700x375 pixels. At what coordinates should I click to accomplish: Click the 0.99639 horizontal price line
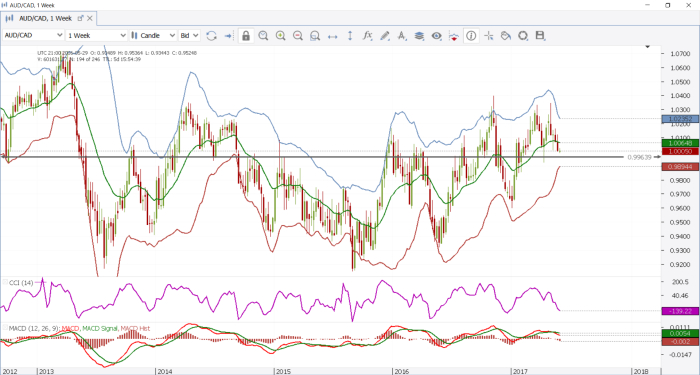312,157
